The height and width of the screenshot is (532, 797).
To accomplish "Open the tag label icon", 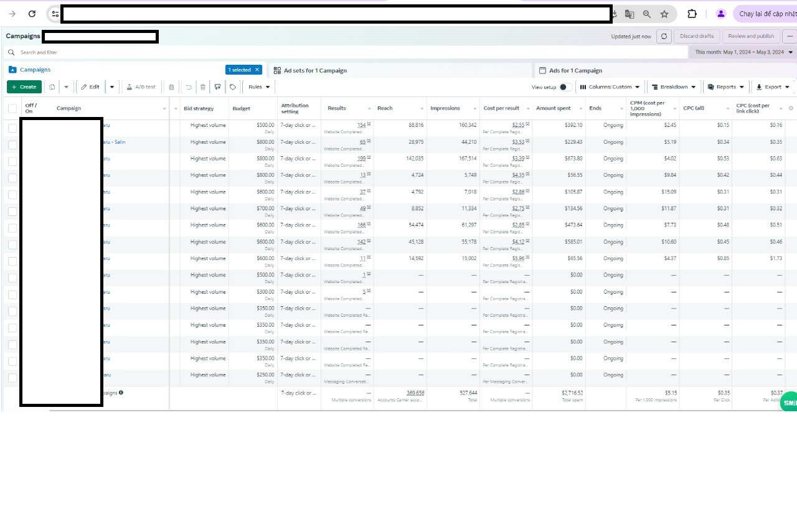I will [233, 87].
